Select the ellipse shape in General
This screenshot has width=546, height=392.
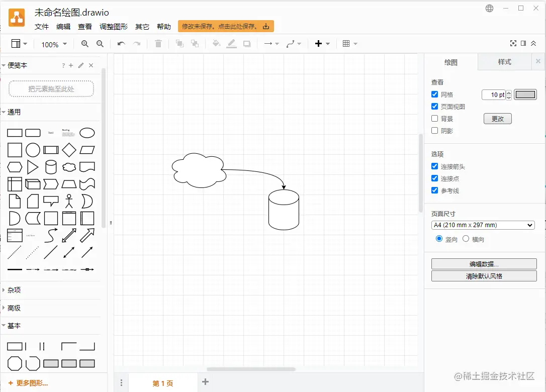coord(87,133)
